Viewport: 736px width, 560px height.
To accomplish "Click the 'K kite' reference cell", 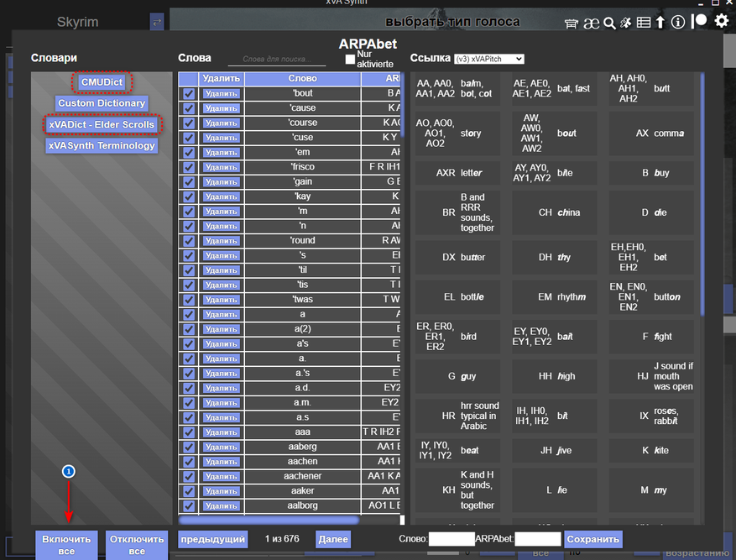I will click(651, 451).
